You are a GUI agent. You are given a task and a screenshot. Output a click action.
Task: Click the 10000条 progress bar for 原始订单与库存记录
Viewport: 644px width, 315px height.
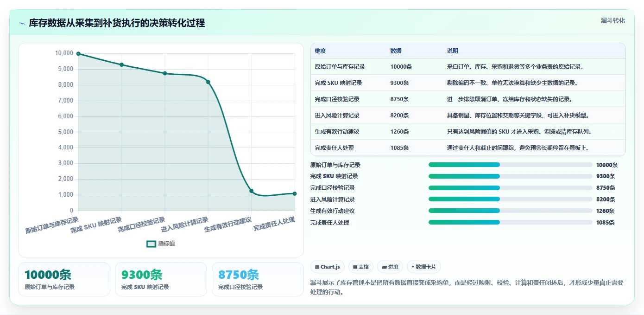tap(511, 165)
